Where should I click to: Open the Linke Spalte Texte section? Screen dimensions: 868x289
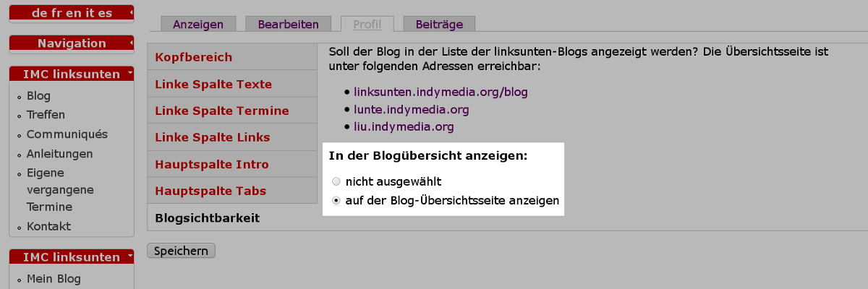pyautogui.click(x=213, y=84)
